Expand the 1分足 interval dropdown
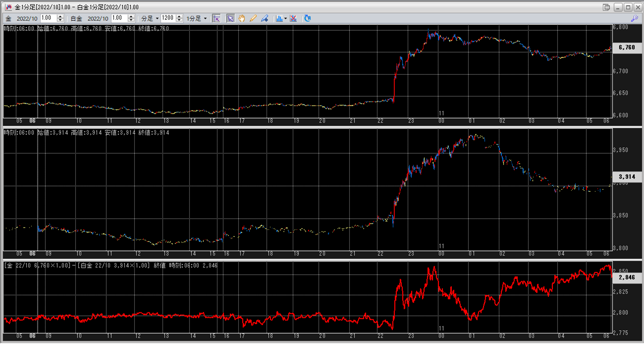Screen dimensions: 644x344 click(x=197, y=18)
